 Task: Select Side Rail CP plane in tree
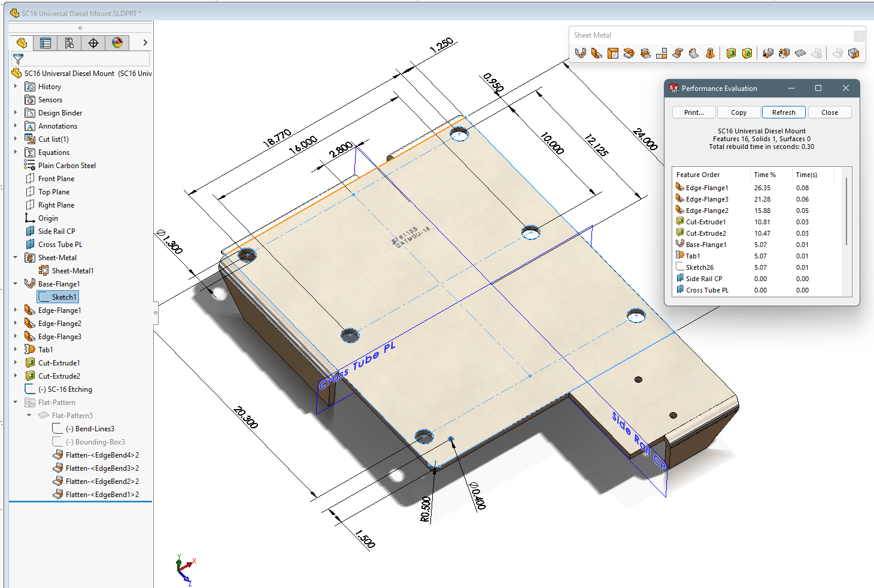(x=56, y=231)
